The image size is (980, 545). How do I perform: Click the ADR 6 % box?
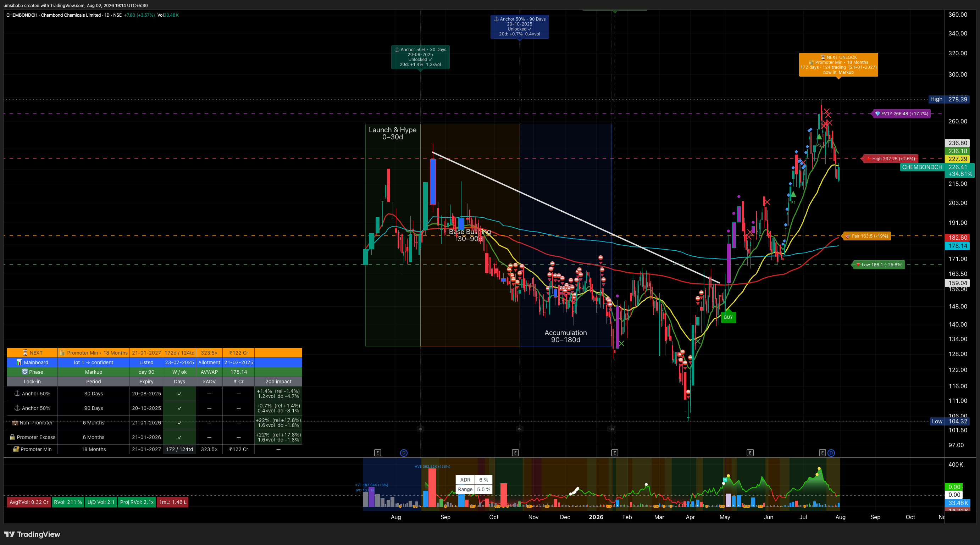click(x=474, y=480)
